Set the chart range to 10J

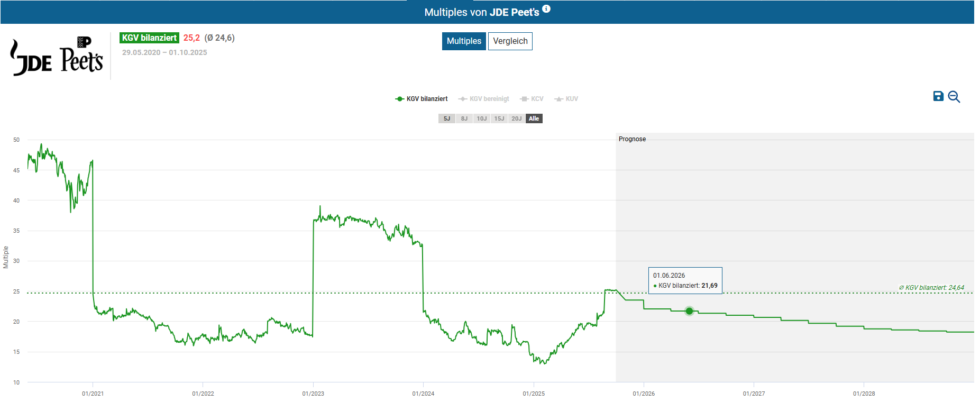(482, 118)
